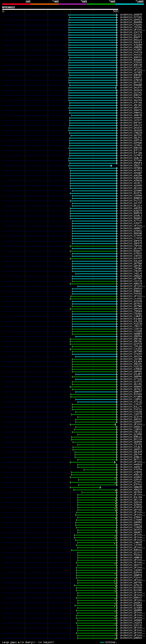Open hit UniRef100_O49875
This screenshot has height=644, width=146.
131,15
